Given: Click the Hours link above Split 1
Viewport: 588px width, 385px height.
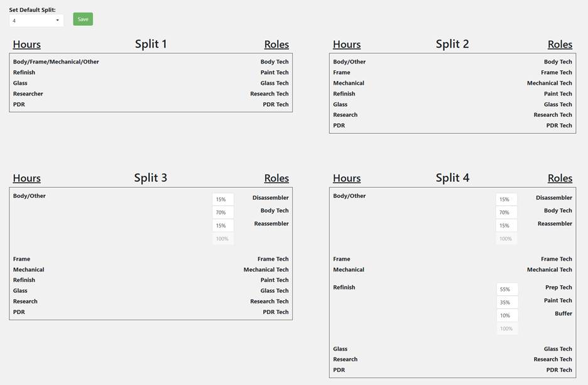Looking at the screenshot, I should pos(27,45).
